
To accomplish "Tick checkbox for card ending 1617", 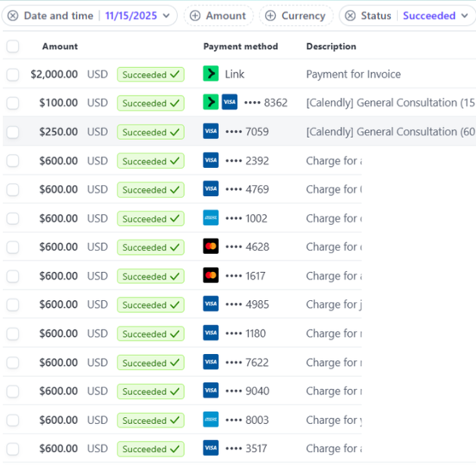I will click(x=13, y=277).
